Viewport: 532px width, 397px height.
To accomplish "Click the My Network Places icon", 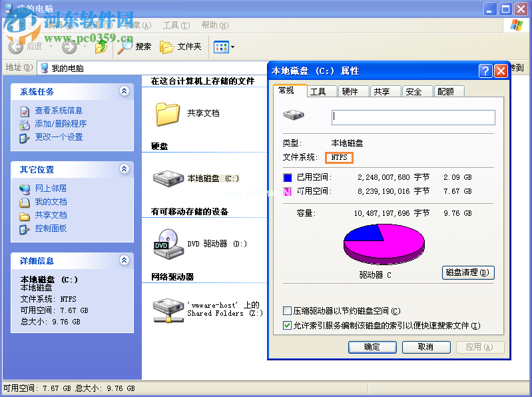I will pyautogui.click(x=25, y=189).
